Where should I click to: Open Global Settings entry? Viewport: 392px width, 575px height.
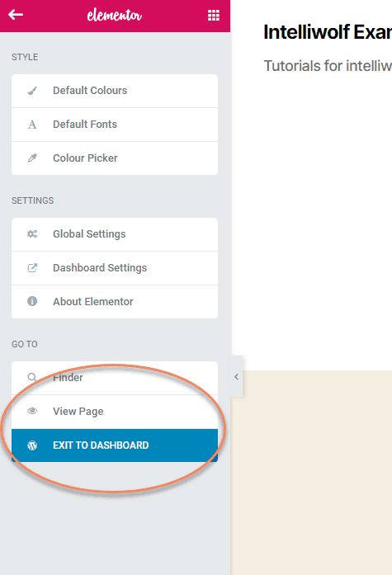click(x=115, y=234)
